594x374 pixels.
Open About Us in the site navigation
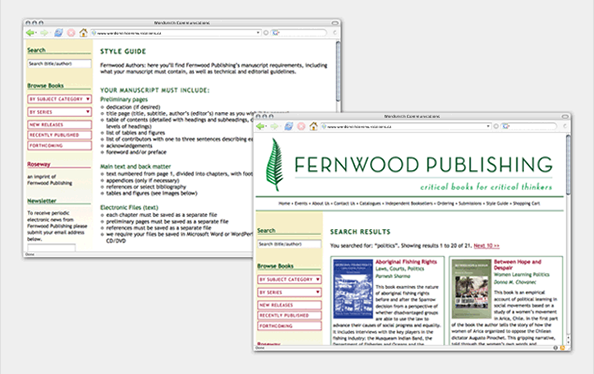(320, 203)
